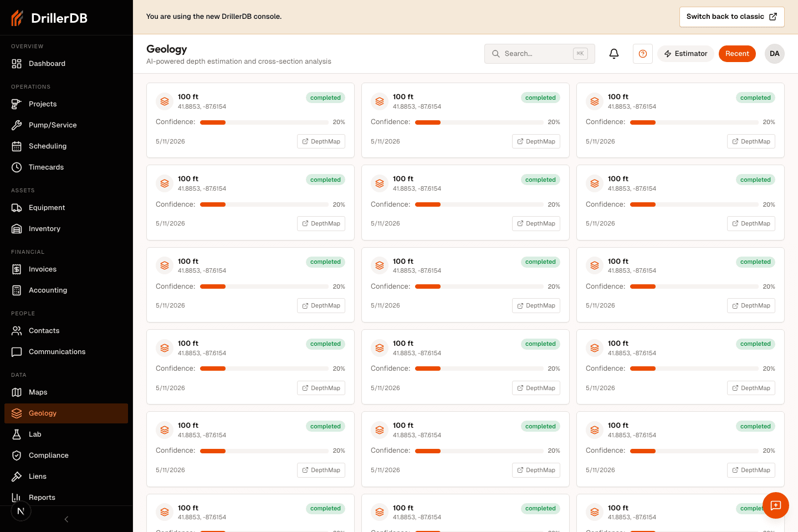Open DepthMap link on first card
798x532 pixels.
click(x=321, y=141)
